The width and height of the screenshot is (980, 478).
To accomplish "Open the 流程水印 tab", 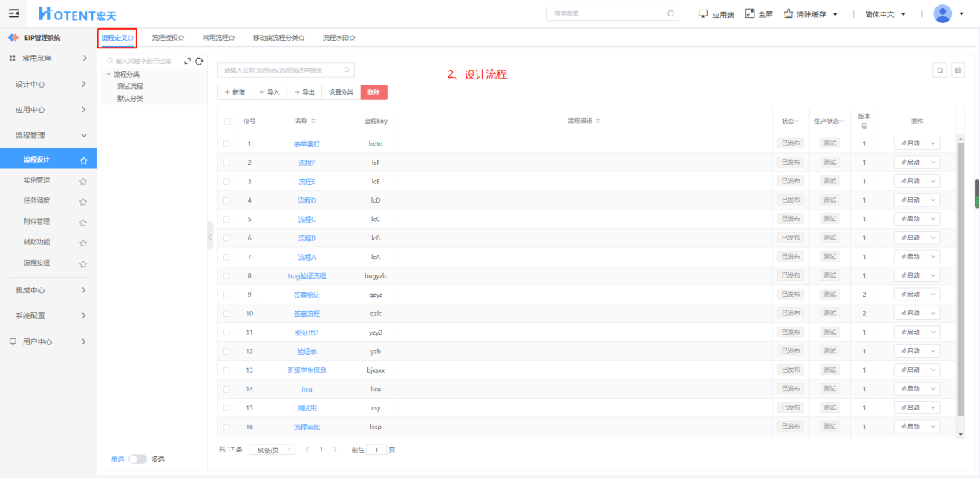I will (339, 37).
